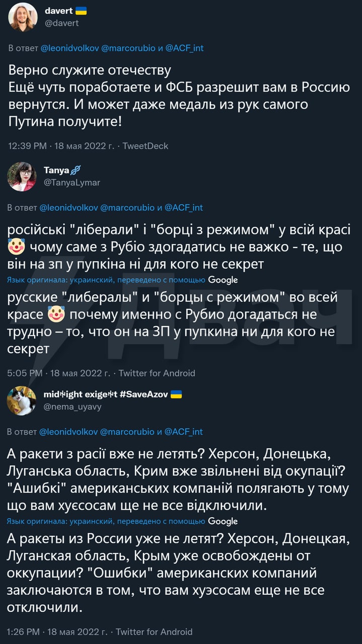362x644 pixels.
Task: Click the Ukrainian flag beside davert's name
Action: coord(81,11)
